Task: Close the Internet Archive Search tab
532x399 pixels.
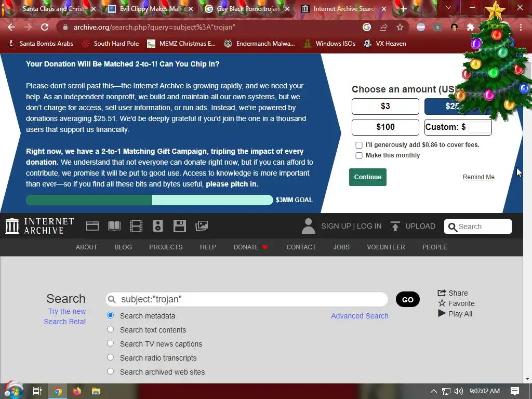Action: tap(384, 9)
